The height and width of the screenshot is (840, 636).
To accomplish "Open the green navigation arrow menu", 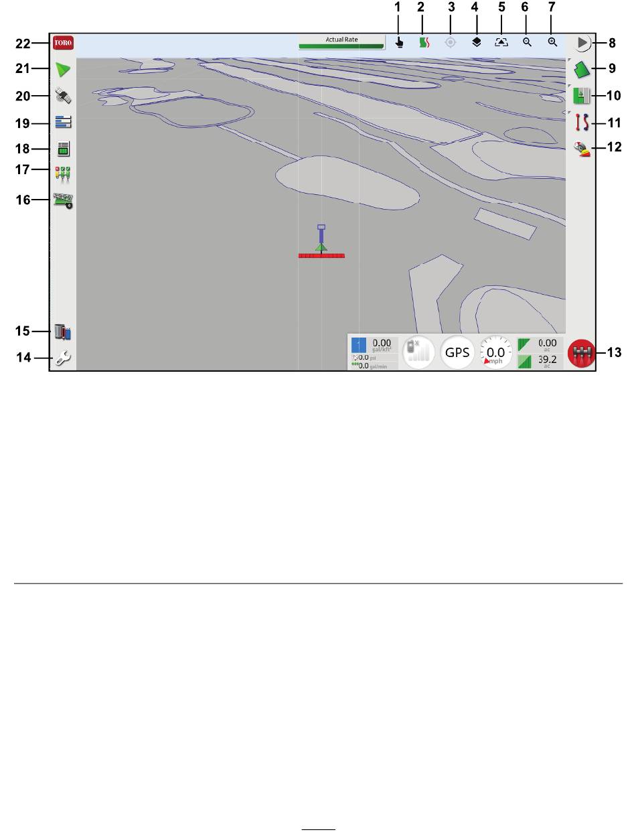I will [x=64, y=69].
